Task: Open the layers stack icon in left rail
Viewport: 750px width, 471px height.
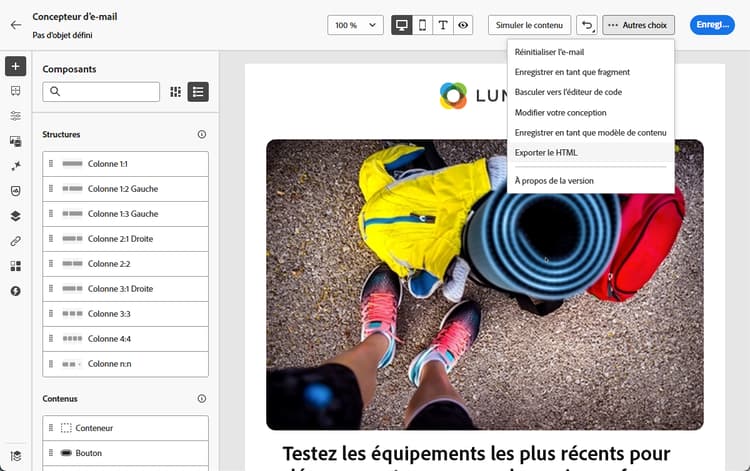Action: coord(15,216)
